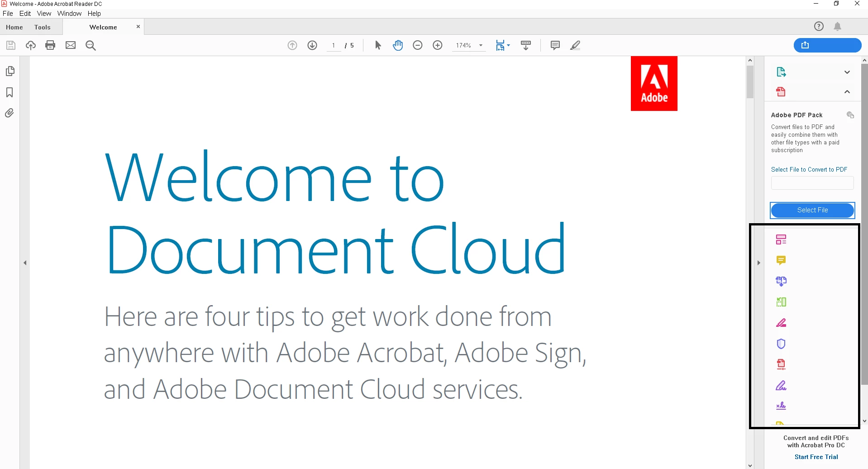868x469 pixels.
Task: Click Select File to Convert to PDF link
Action: pyautogui.click(x=809, y=169)
